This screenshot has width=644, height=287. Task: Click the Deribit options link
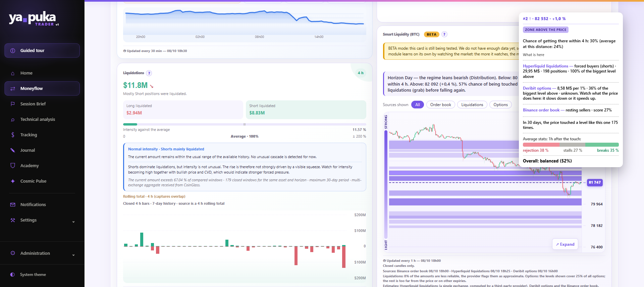(537, 88)
